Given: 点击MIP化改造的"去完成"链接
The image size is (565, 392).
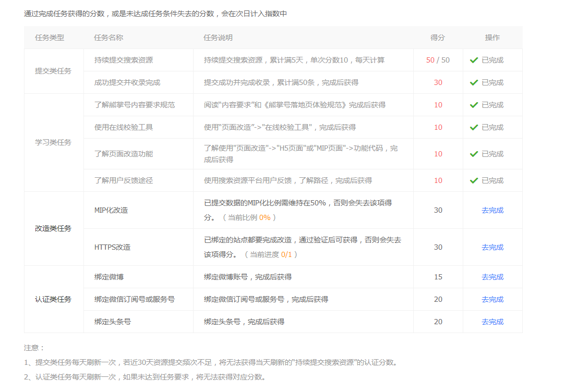Looking at the screenshot, I should click(x=492, y=210).
